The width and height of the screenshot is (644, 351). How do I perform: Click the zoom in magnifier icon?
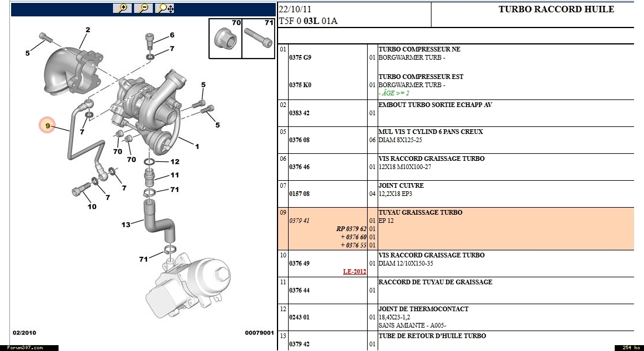[x=122, y=8]
